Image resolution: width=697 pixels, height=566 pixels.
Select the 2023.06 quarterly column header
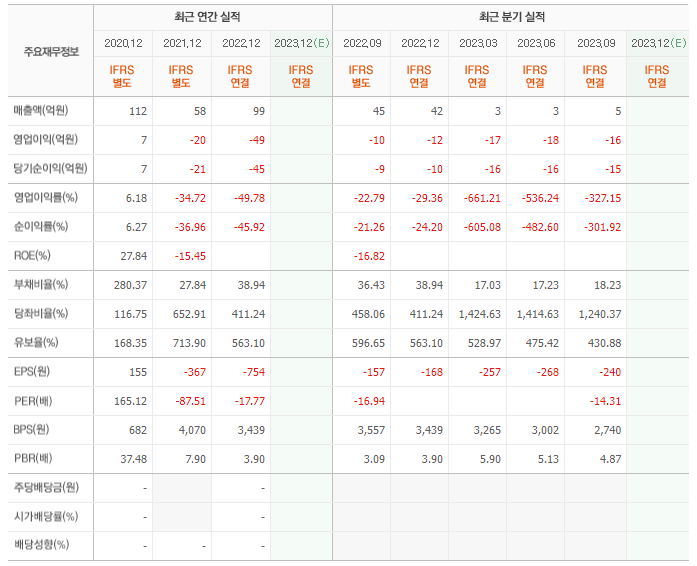coord(536,43)
